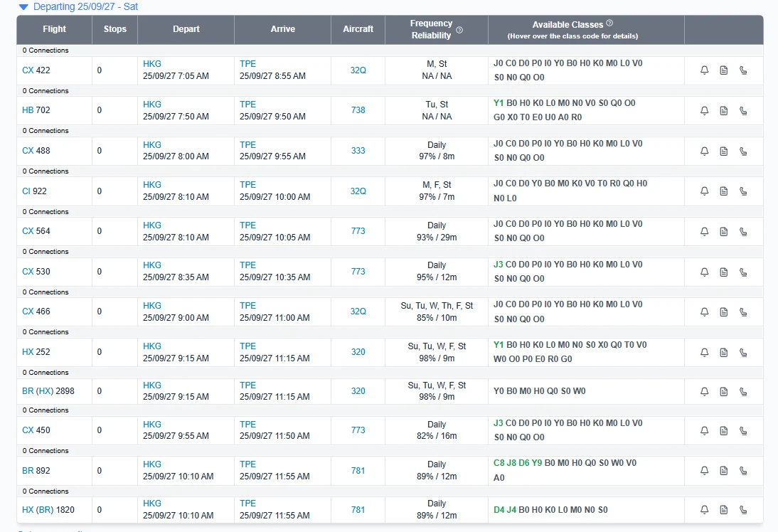The height and width of the screenshot is (532, 778).
Task: Click phone icon in HB 702 row
Action: pyautogui.click(x=742, y=111)
